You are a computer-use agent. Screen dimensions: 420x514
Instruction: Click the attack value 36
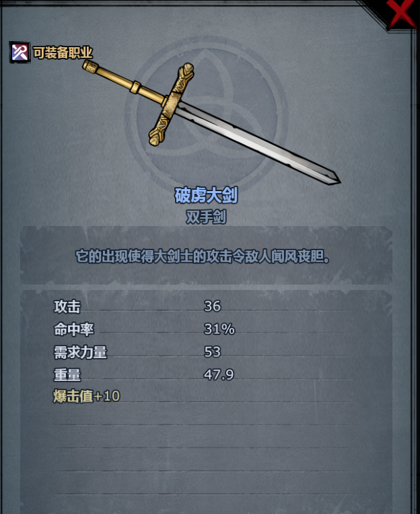pyautogui.click(x=213, y=306)
